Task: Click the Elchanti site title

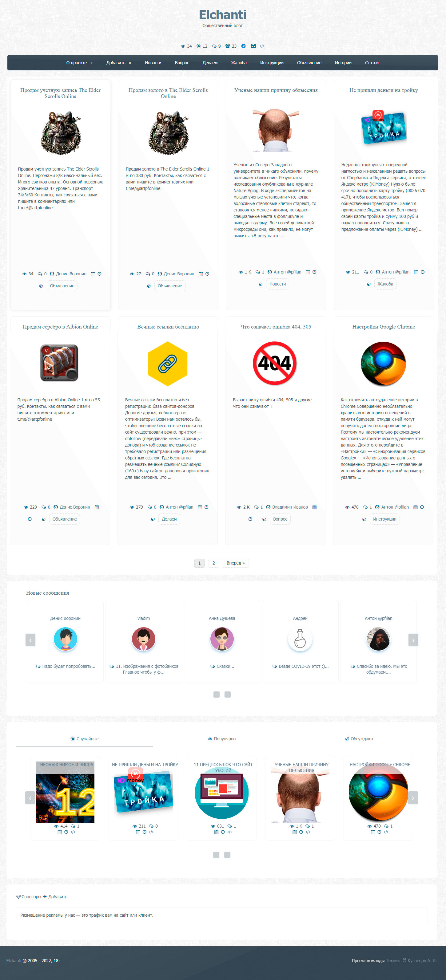Action: pyautogui.click(x=223, y=15)
